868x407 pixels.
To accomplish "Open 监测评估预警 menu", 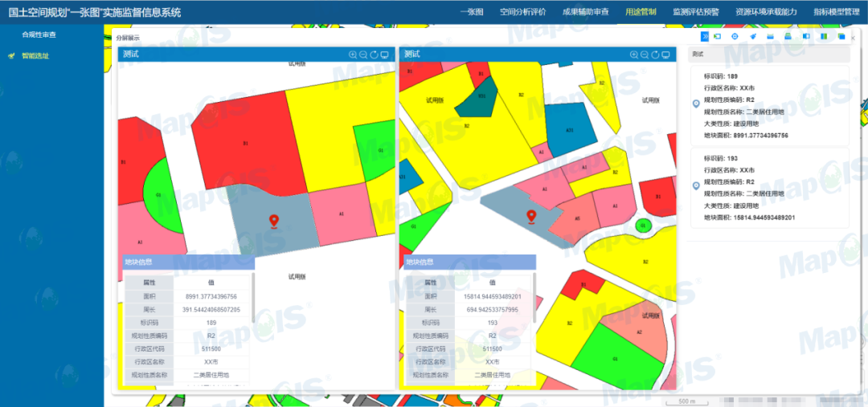I will (695, 11).
